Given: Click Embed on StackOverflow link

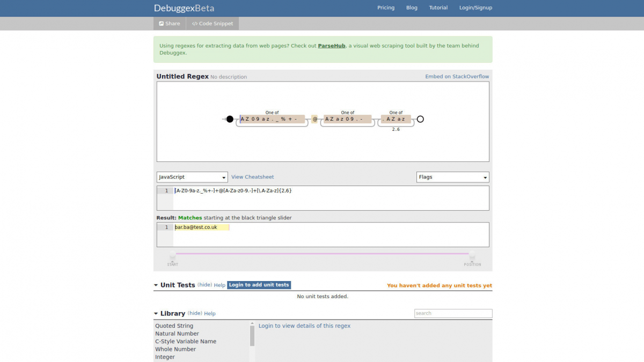Looking at the screenshot, I should tap(457, 77).
